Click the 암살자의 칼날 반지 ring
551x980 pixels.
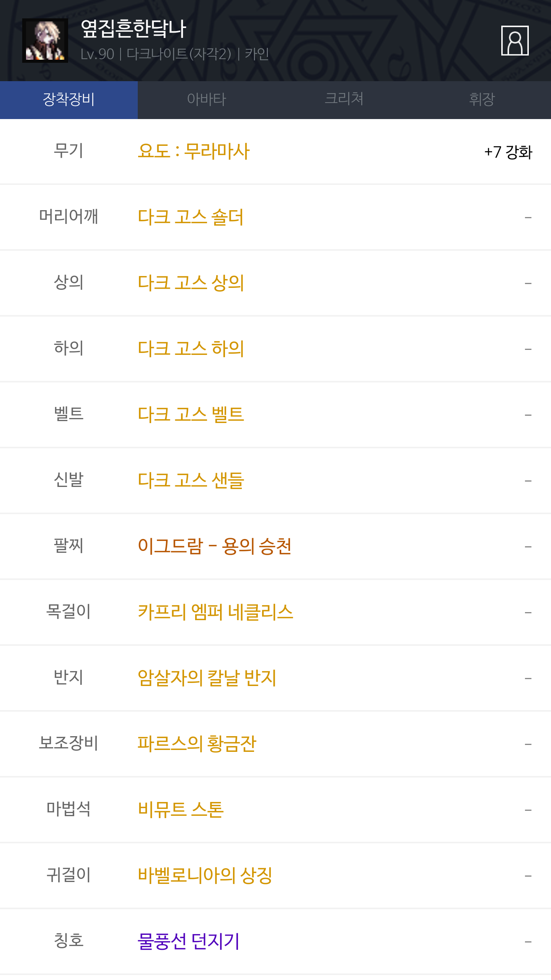pos(207,678)
